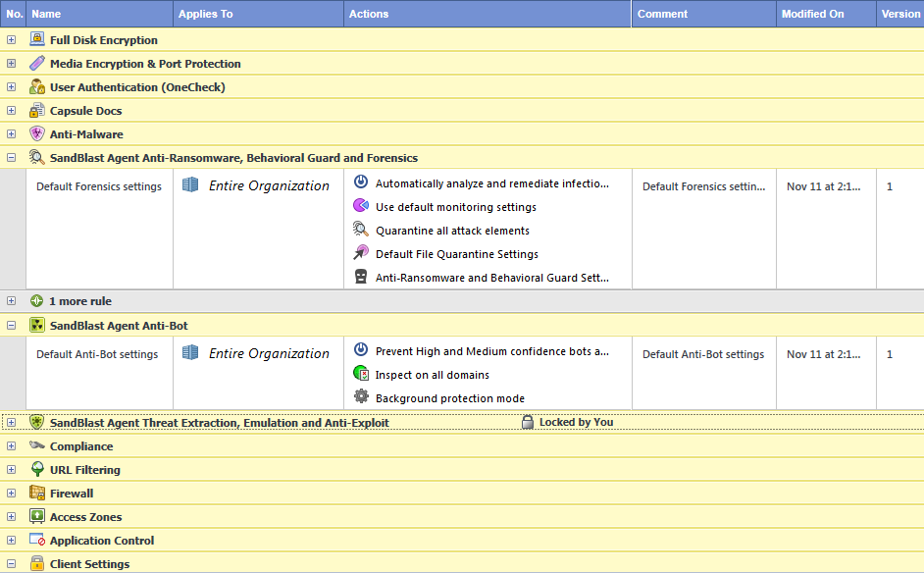Select the Default Anti-Bot settings rule name
The height and width of the screenshot is (573, 924).
point(97,354)
